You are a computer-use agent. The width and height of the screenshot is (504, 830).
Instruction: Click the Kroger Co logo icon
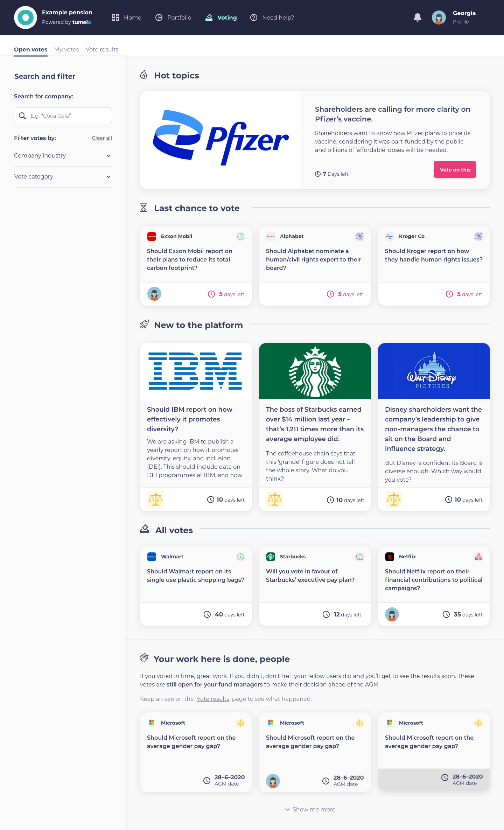tap(390, 237)
